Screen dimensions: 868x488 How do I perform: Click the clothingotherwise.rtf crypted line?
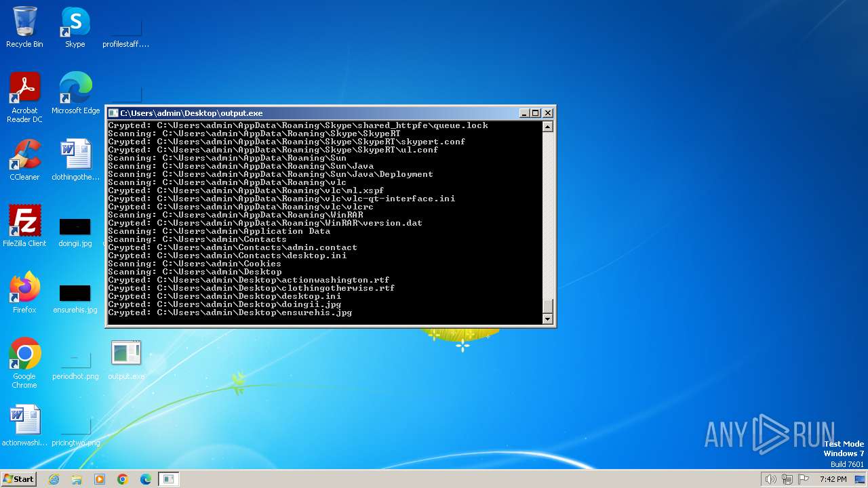[x=252, y=288]
